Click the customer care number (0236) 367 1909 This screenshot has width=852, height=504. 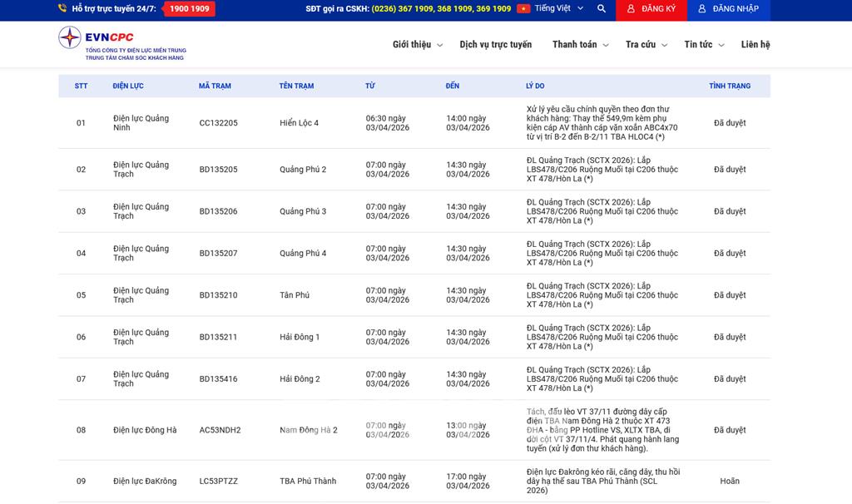tap(407, 8)
